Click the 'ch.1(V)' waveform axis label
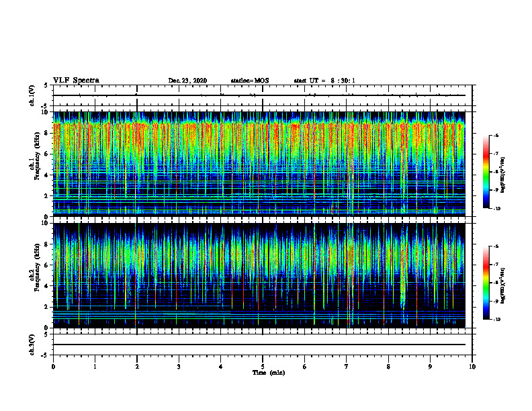This screenshot has height=411, width=532. [x=32, y=95]
